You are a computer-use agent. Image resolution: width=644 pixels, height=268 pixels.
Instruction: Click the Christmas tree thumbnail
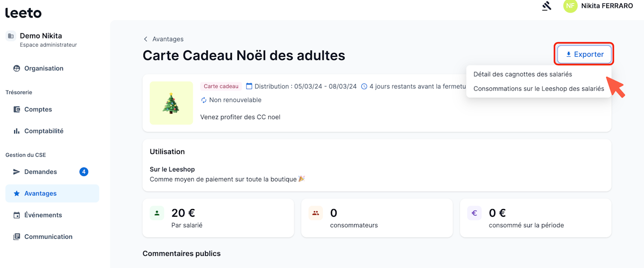pyautogui.click(x=171, y=103)
